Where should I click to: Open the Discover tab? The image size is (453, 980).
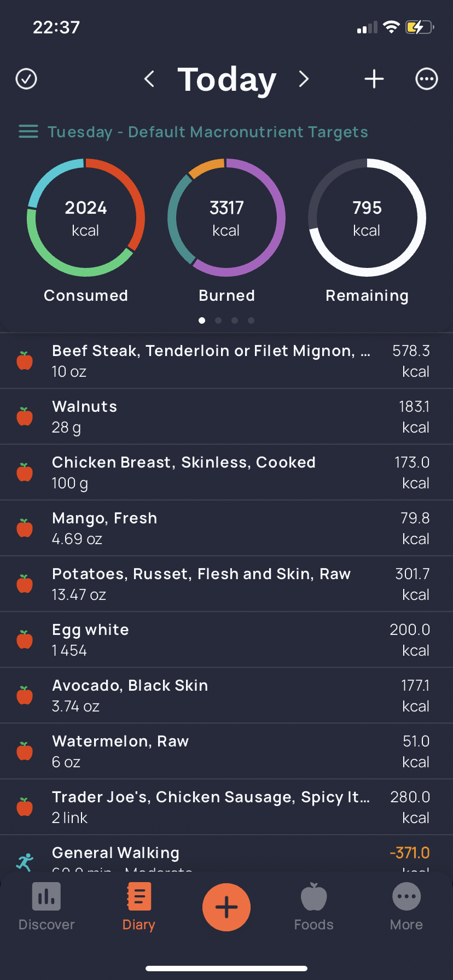click(x=47, y=907)
